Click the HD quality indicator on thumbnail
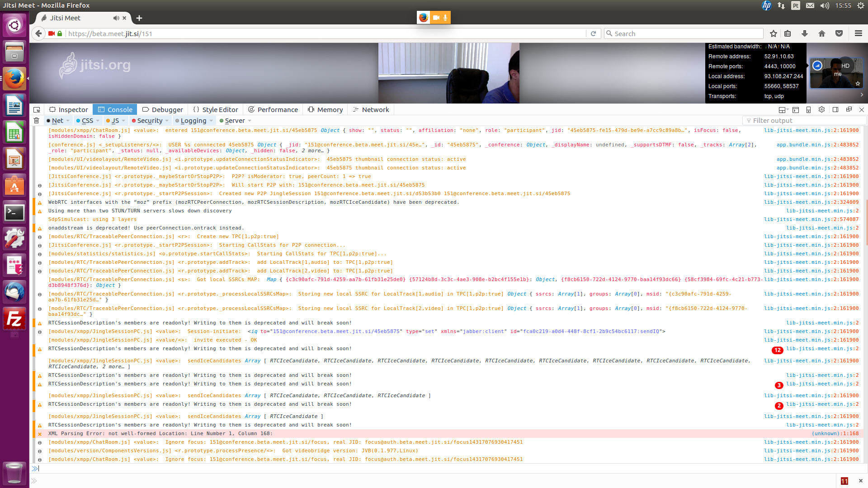868x488 pixels. click(x=845, y=66)
